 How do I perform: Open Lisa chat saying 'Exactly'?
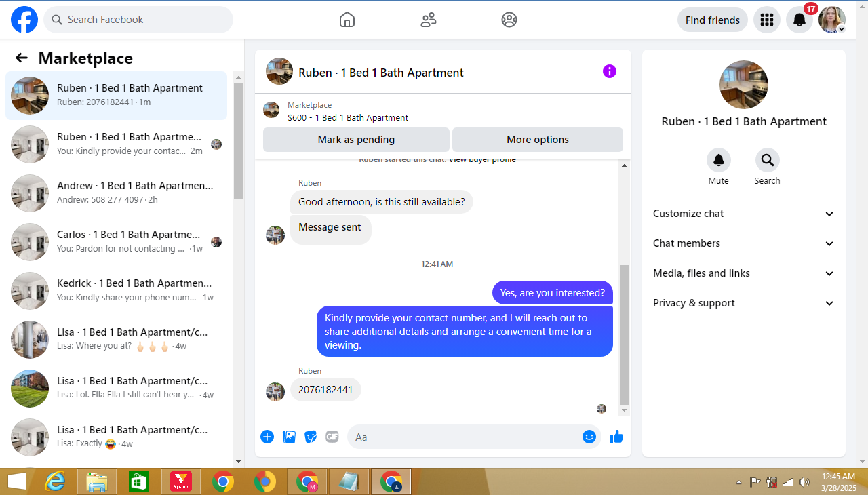point(117,437)
